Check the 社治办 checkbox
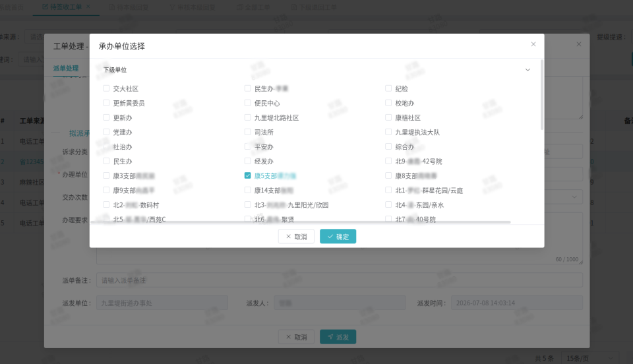Viewport: 633px width, 364px height. click(x=106, y=146)
